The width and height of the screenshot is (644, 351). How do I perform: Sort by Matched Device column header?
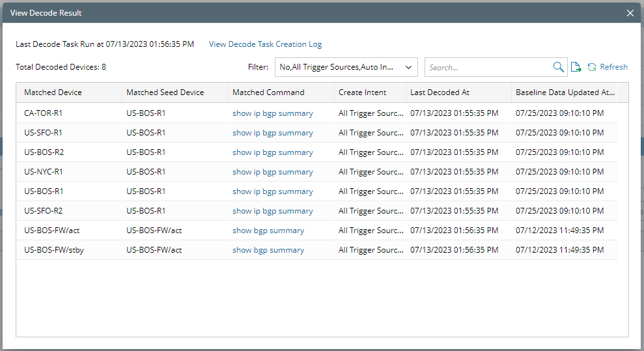point(69,92)
